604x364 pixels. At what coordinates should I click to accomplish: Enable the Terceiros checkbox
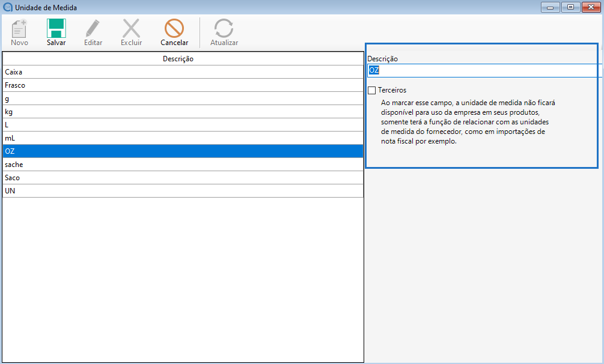(372, 90)
